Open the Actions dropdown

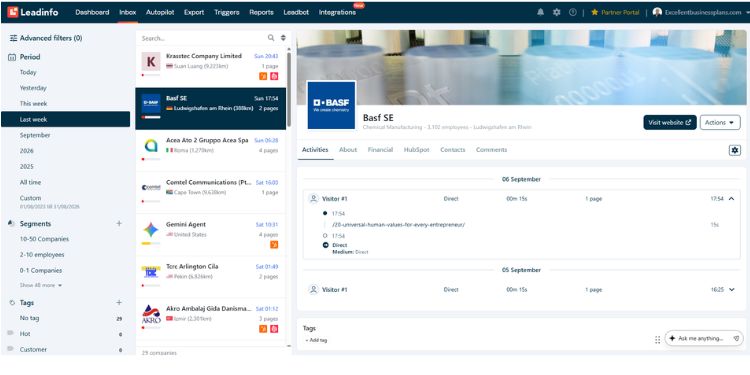coord(720,122)
